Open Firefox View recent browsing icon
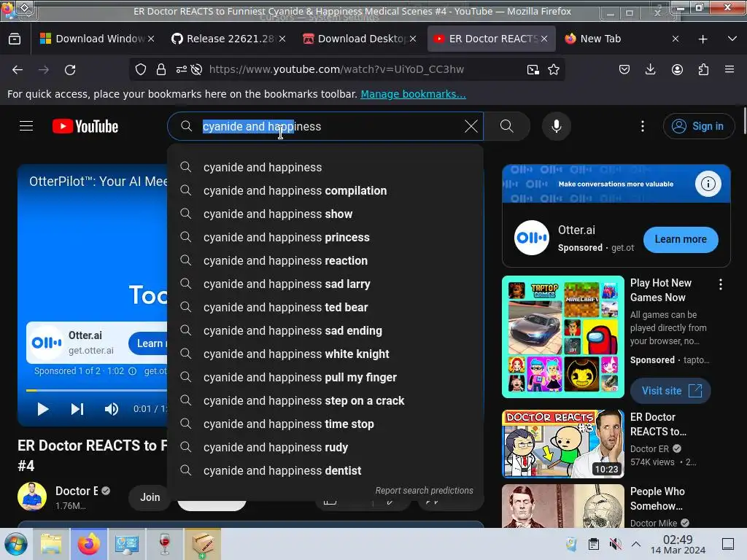Viewport: 747px width, 560px height. coord(15,39)
